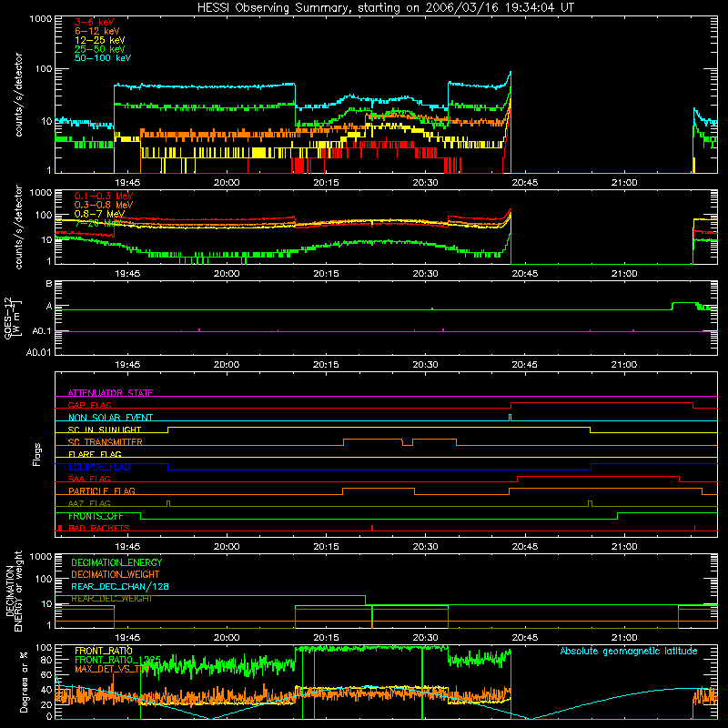Pick the "50-100 keV" legend label
The height and width of the screenshot is (728, 728).
click(x=103, y=58)
